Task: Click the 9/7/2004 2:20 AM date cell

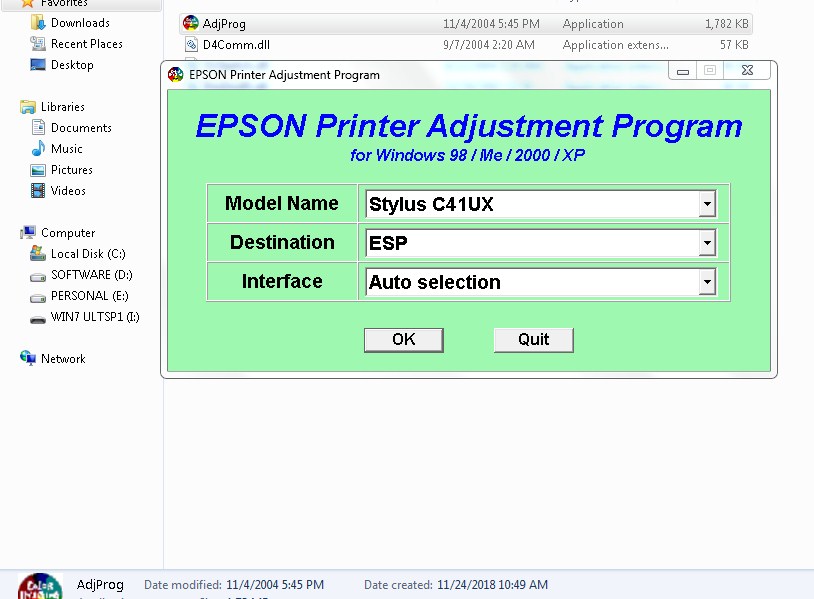Action: pos(489,45)
